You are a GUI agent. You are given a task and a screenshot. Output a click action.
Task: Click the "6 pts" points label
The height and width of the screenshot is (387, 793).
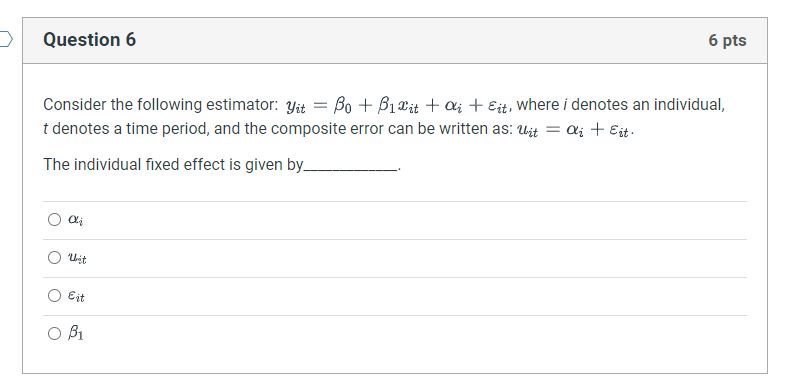click(727, 40)
